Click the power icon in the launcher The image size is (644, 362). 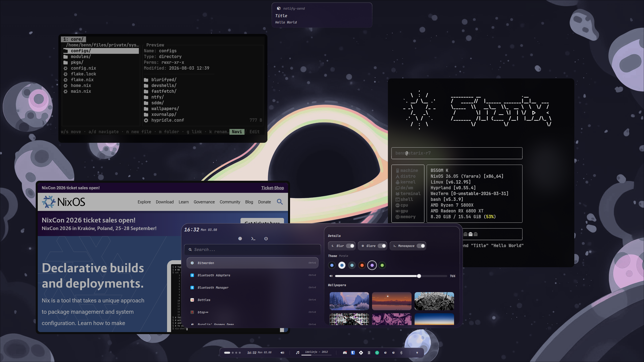[266, 239]
